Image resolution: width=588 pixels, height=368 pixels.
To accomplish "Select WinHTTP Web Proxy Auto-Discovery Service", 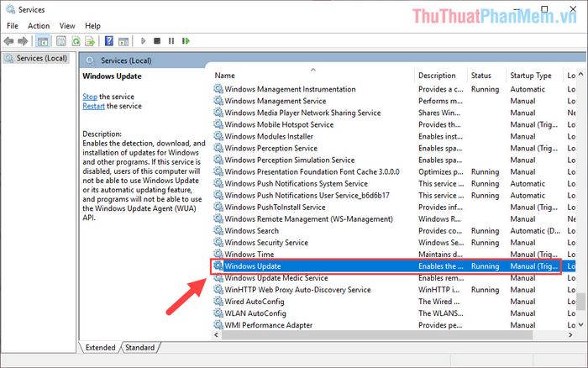I will [392, 290].
